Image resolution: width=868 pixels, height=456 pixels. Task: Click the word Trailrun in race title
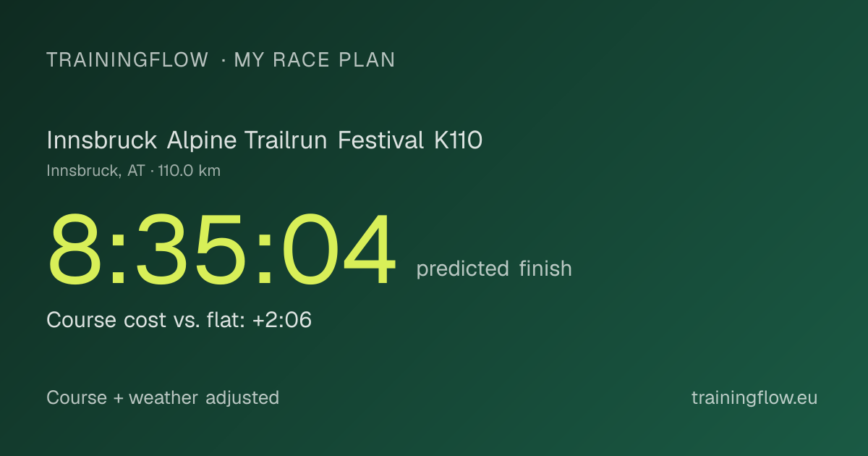pos(287,140)
